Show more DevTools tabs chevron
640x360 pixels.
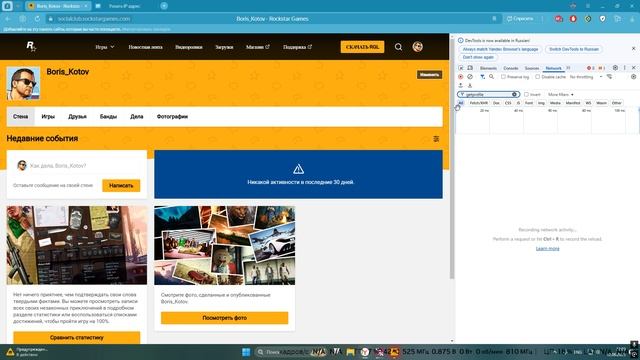[x=568, y=68]
